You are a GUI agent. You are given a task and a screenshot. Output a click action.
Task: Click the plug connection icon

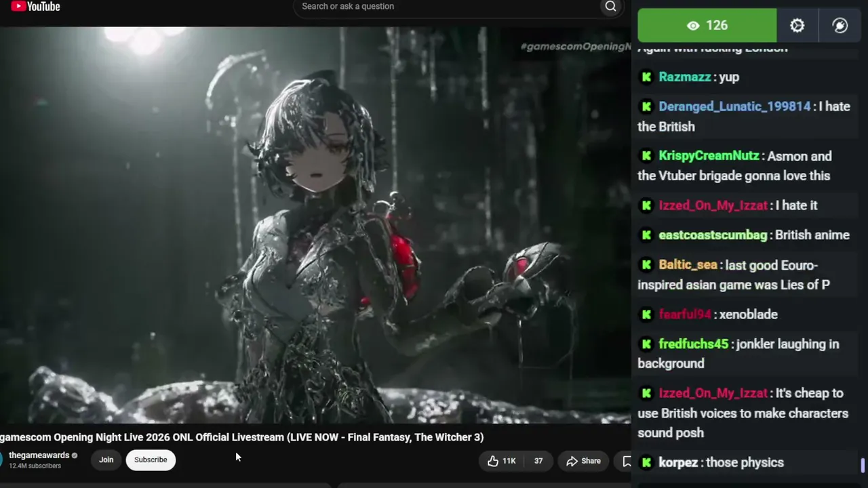pyautogui.click(x=840, y=26)
